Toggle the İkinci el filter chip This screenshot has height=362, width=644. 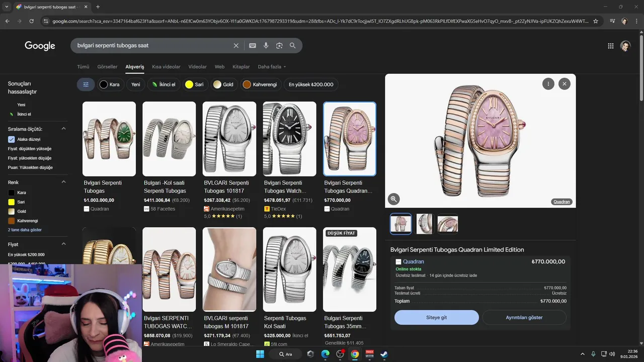[164, 84]
